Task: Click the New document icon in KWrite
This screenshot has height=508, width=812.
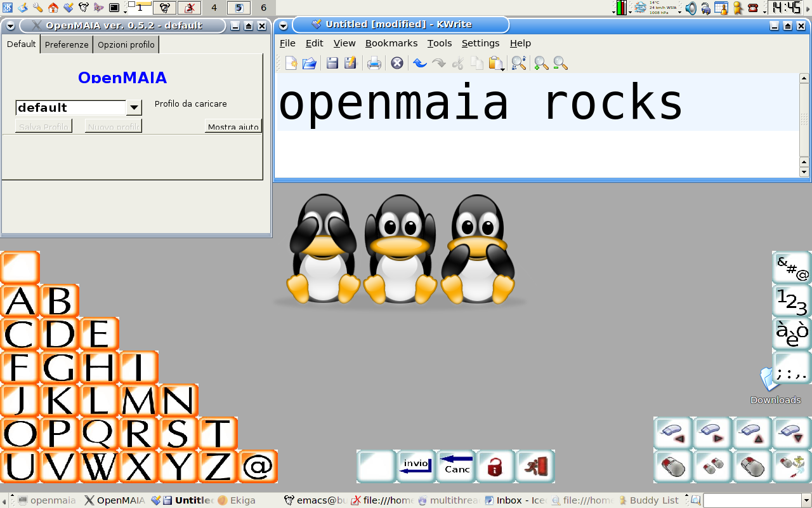Action: point(291,63)
